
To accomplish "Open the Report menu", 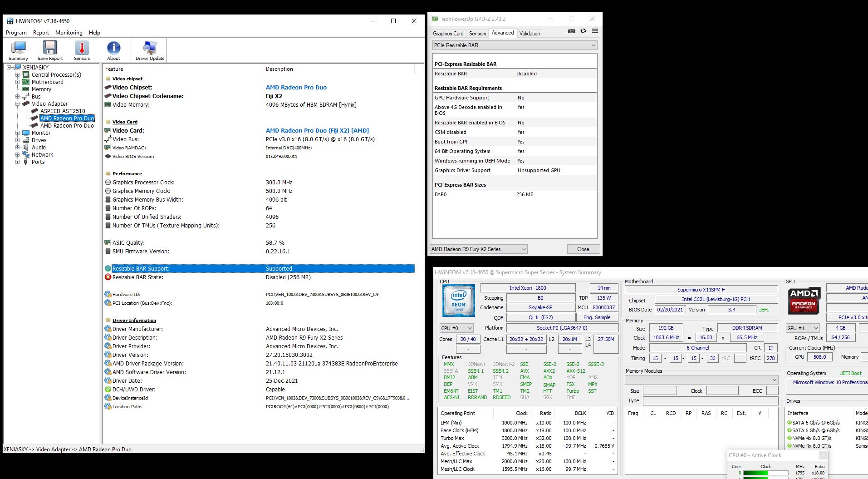I will point(41,33).
